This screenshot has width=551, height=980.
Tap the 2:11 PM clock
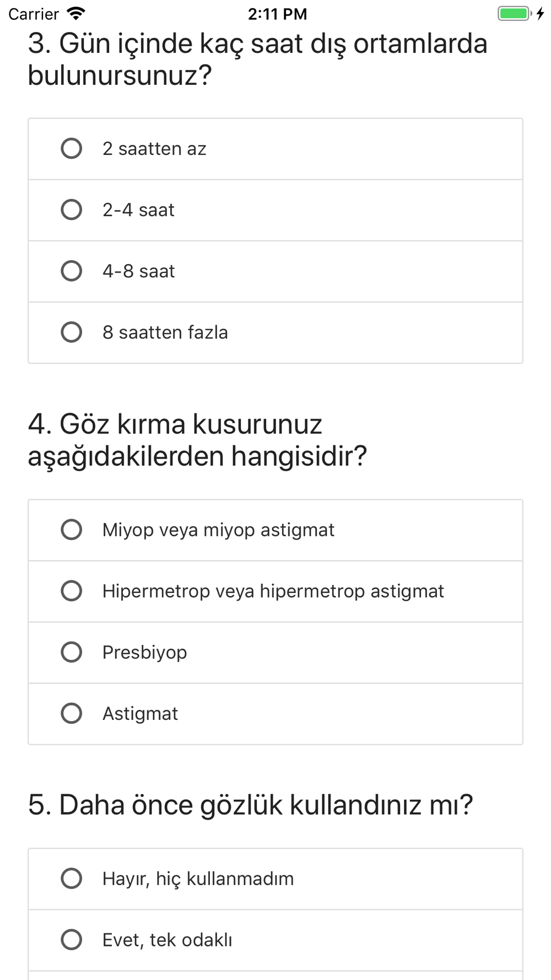click(277, 14)
